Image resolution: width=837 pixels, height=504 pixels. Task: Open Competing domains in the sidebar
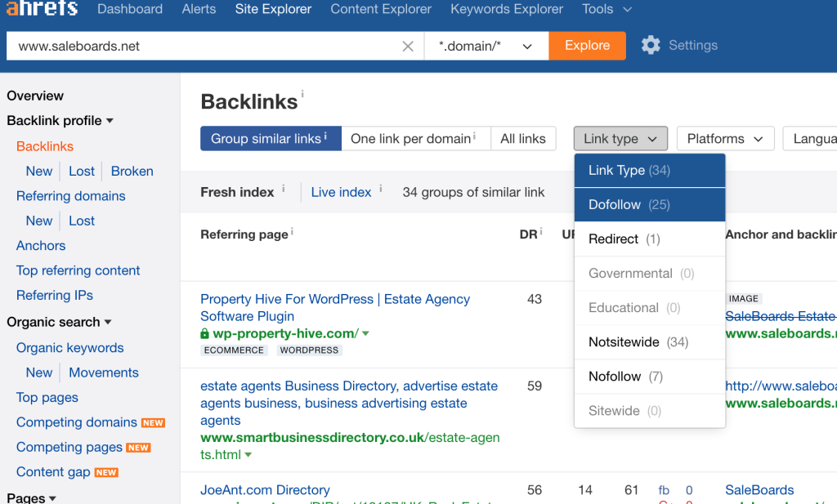pyautogui.click(x=76, y=422)
